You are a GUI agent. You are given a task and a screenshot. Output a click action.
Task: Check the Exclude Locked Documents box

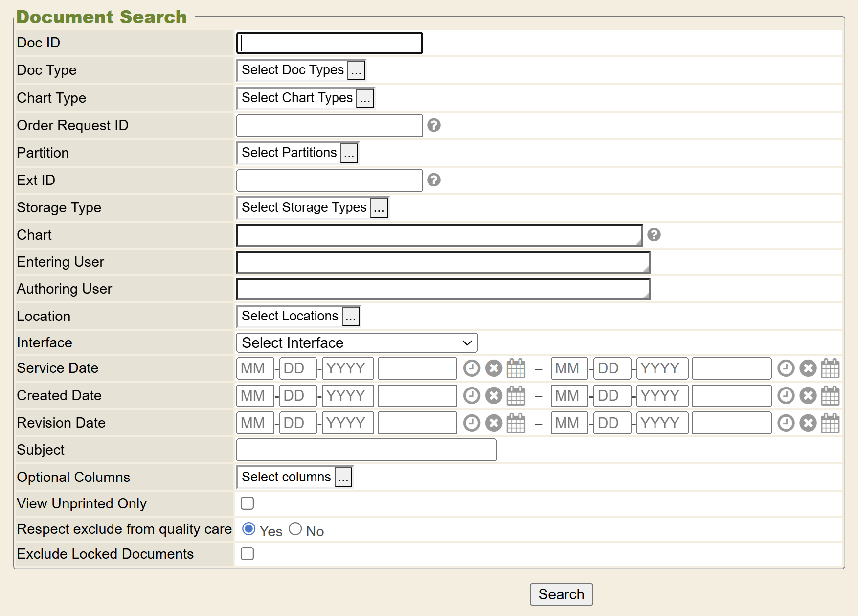click(x=248, y=553)
